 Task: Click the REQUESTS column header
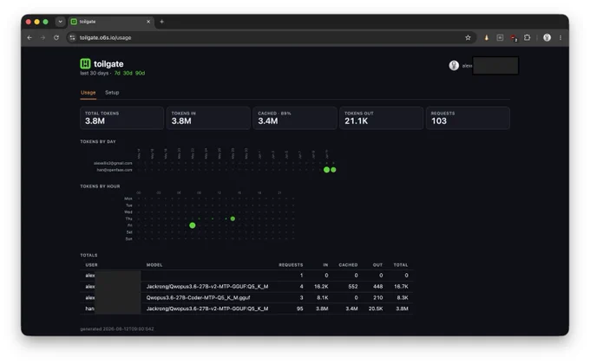pyautogui.click(x=291, y=265)
